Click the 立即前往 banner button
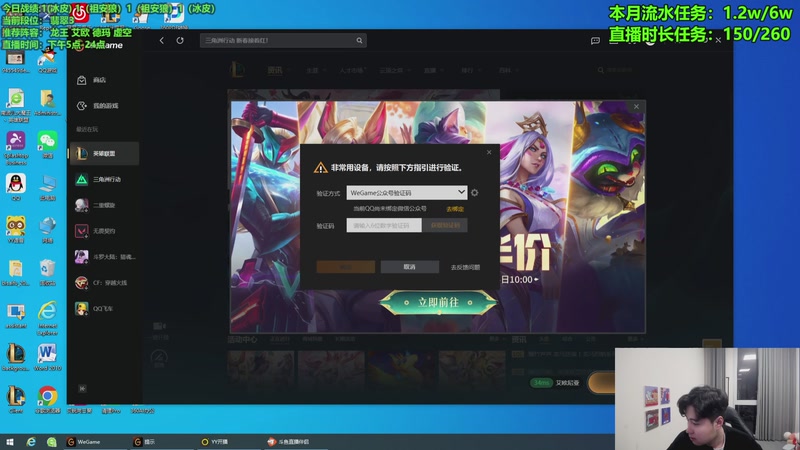Viewport: 800px width, 450px height. click(x=438, y=303)
